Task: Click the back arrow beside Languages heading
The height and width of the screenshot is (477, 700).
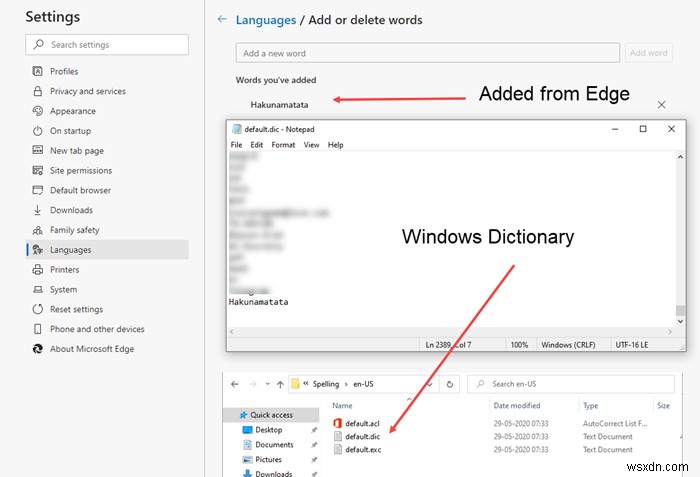Action: click(x=222, y=19)
